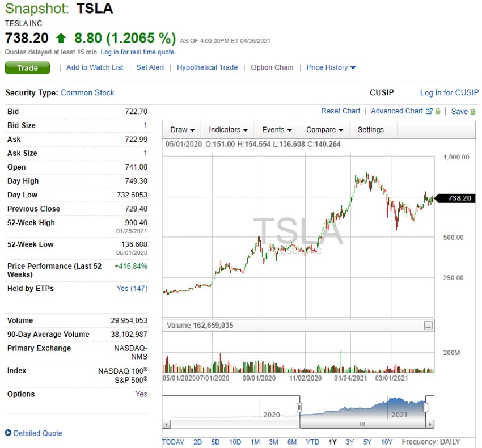The width and height of the screenshot is (482, 448).
Task: Select the 3M time range
Action: pos(273,442)
